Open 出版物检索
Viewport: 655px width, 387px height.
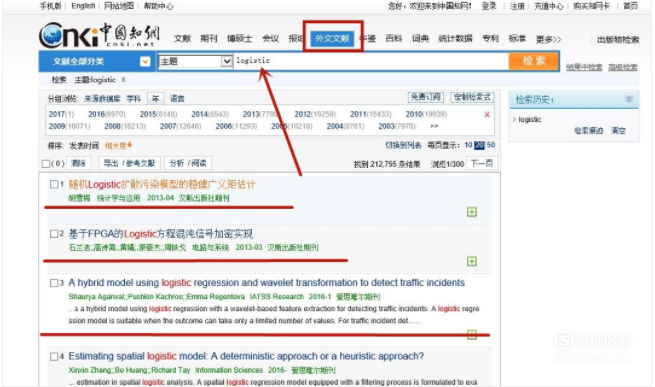click(x=618, y=39)
